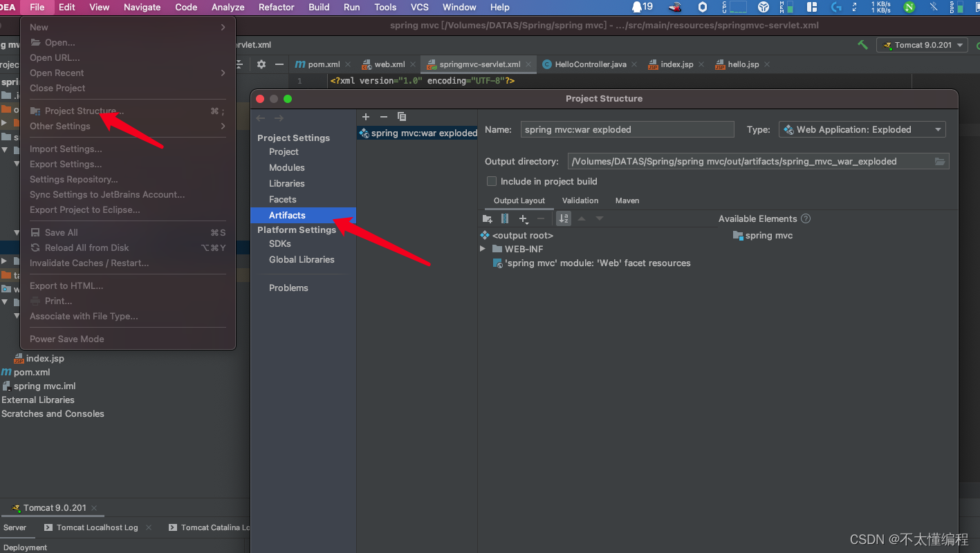Select Global Libraries under Platform Settings
Viewport: 980px width, 553px height.
pos(302,259)
